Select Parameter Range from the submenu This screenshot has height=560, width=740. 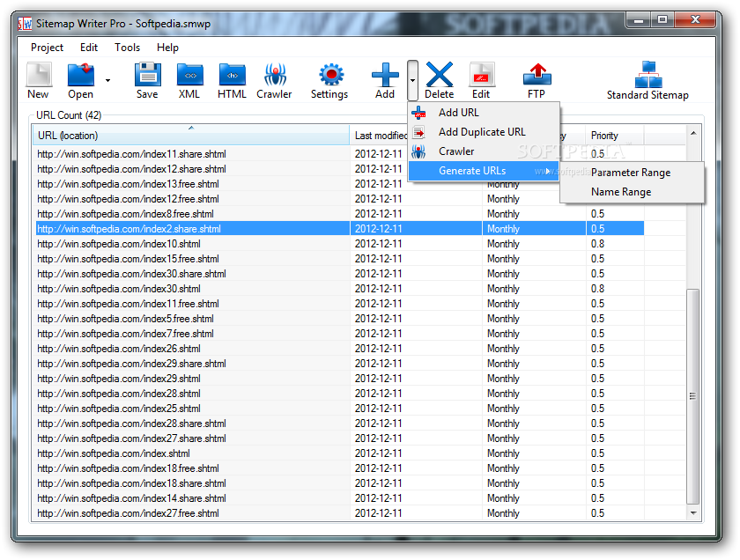coord(631,173)
